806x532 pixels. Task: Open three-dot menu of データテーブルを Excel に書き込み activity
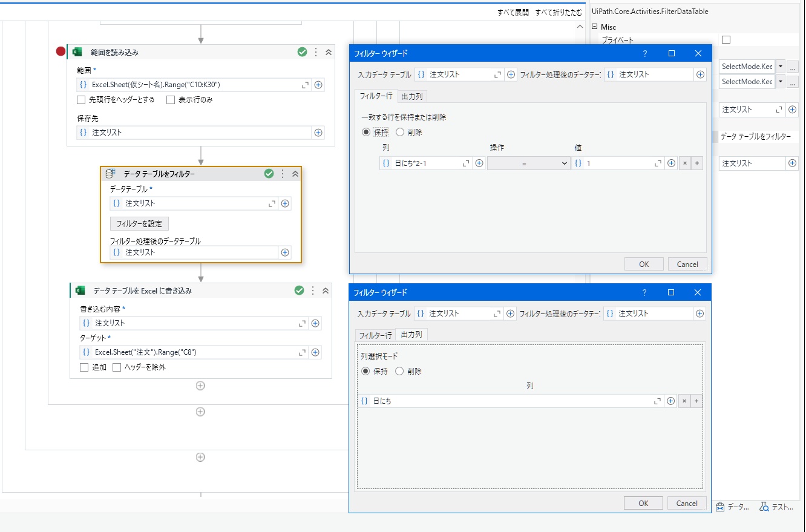click(x=312, y=291)
